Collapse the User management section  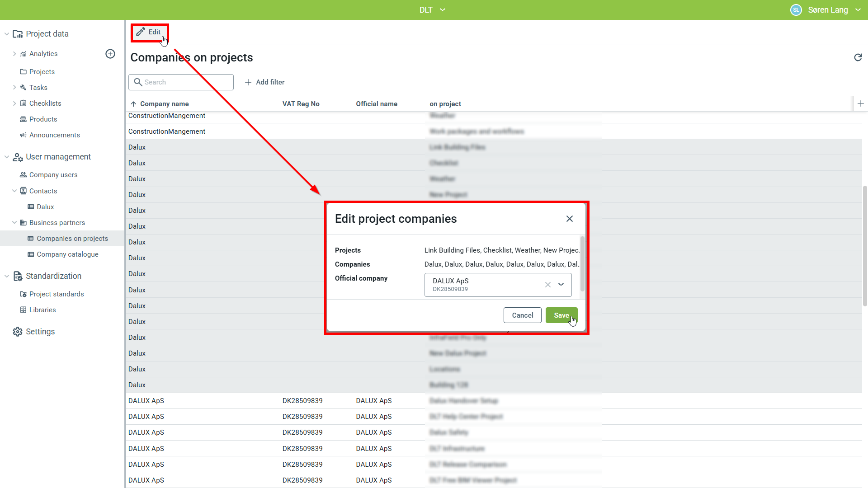coord(7,157)
